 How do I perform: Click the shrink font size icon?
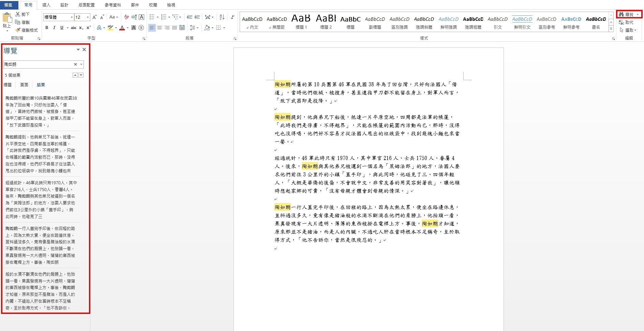pos(102,17)
